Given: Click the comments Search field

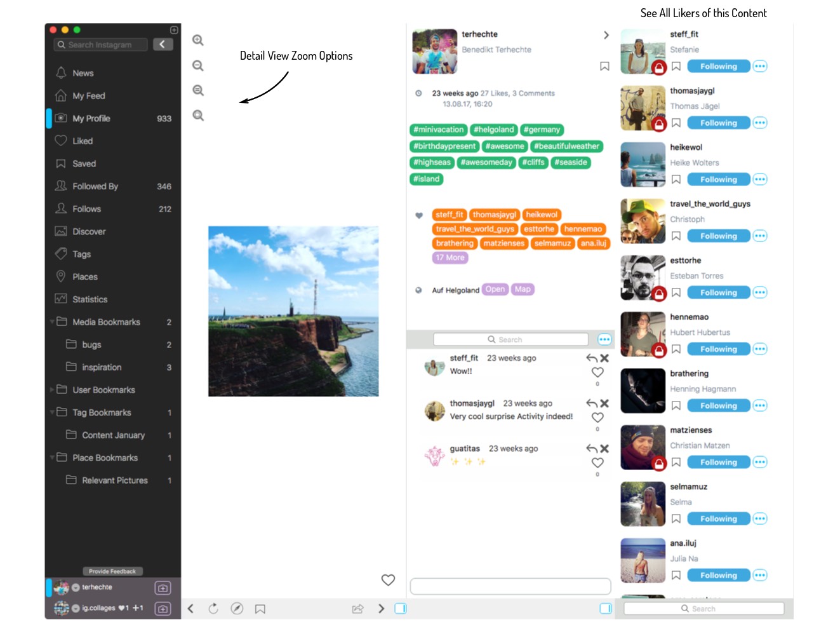Looking at the screenshot, I should pyautogui.click(x=510, y=339).
